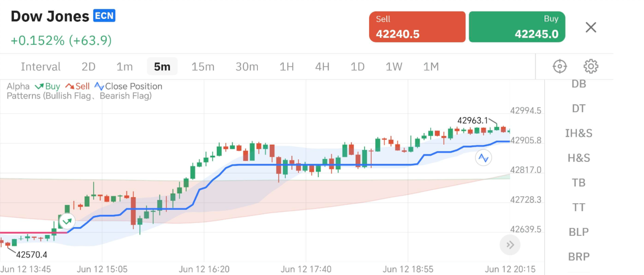Select the 15m interval tab
This screenshot has height=275, width=644.
tap(203, 67)
